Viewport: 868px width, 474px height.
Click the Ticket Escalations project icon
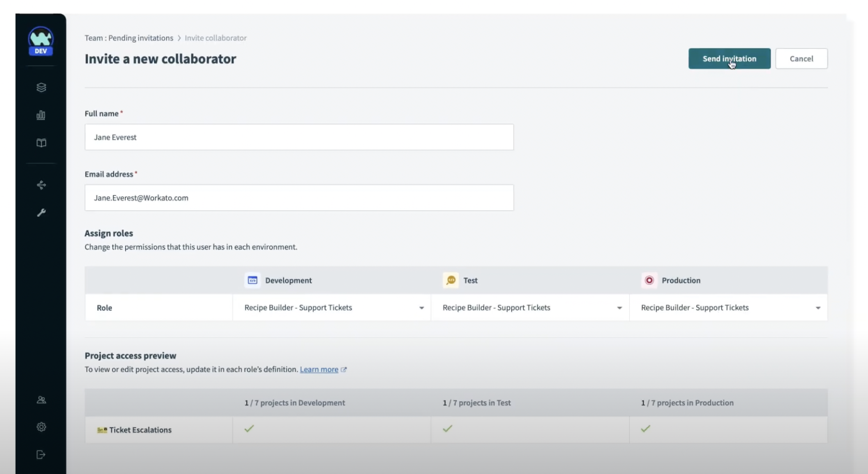pos(102,430)
